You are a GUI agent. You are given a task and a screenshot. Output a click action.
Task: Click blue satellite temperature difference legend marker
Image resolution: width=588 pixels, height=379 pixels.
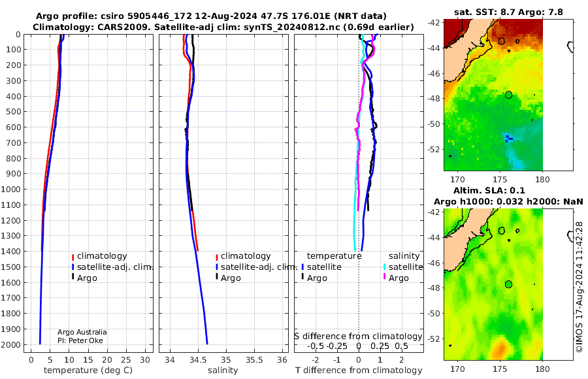pyautogui.click(x=302, y=267)
